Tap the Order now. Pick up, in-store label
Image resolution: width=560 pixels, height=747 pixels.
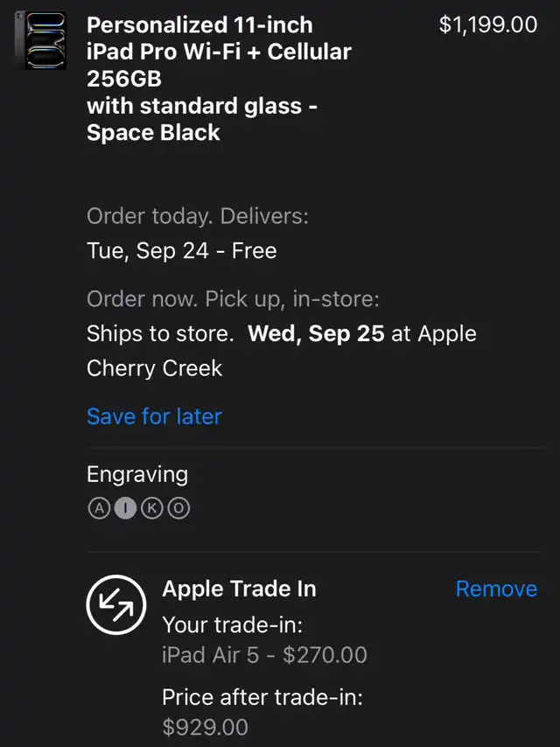[x=233, y=299]
